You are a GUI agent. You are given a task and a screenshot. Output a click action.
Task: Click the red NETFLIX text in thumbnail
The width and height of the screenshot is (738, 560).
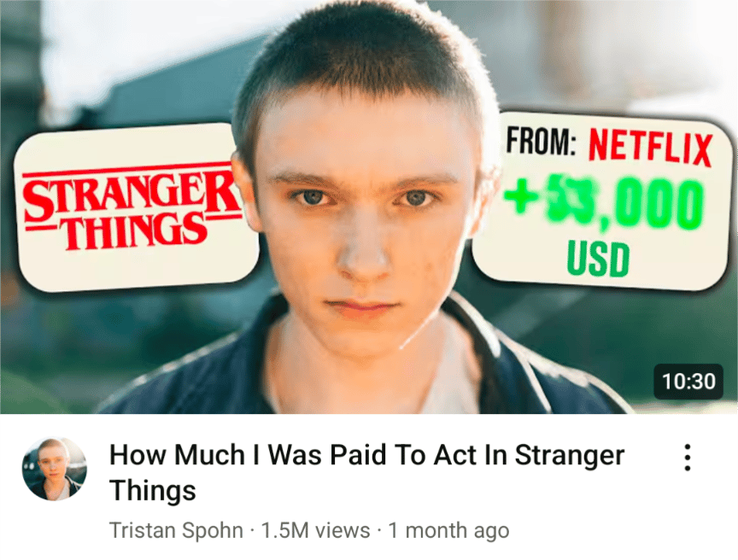point(650,147)
